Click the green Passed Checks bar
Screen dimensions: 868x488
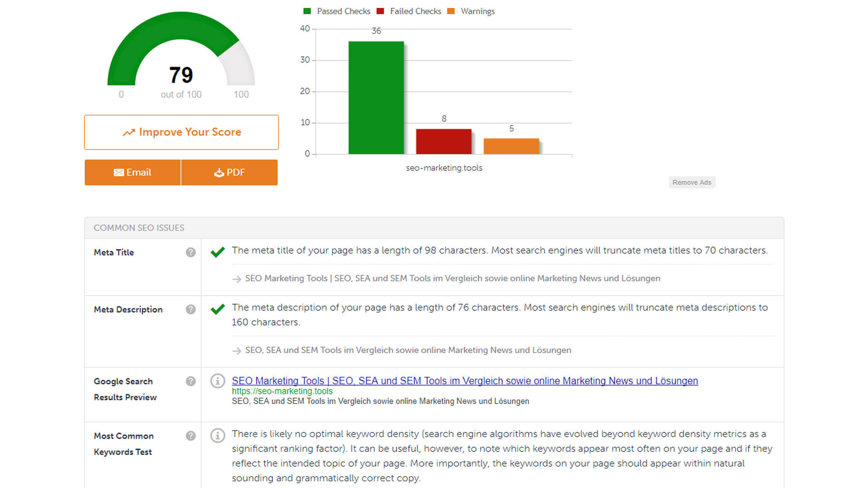click(x=376, y=98)
